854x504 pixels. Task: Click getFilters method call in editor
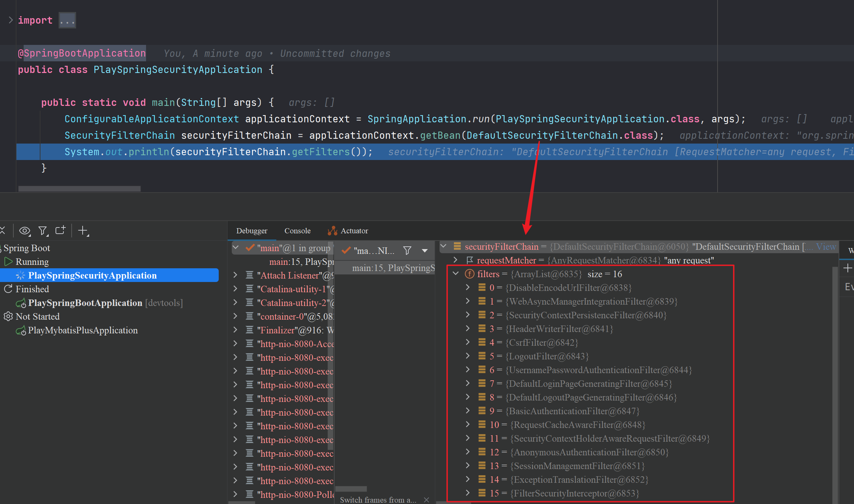(x=321, y=152)
